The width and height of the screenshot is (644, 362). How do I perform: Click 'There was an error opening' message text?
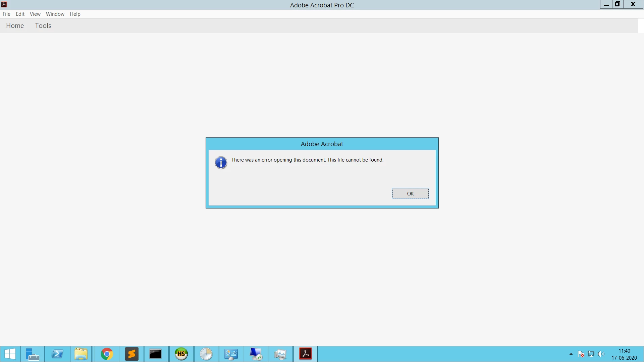[307, 160]
